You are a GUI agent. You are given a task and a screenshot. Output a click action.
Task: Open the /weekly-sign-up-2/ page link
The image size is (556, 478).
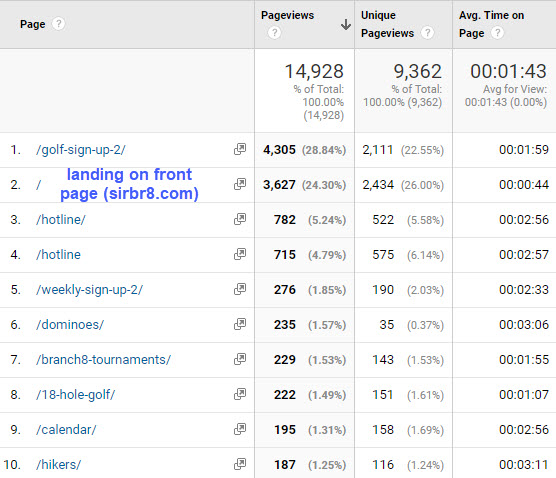pos(89,290)
